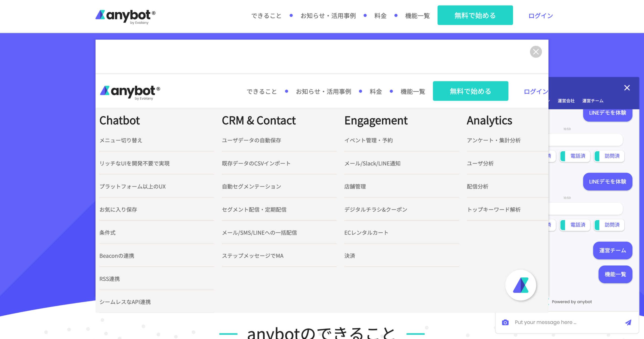644x339 pixels.
Task: Click Powered by anybot text in chat
Action: (x=572, y=302)
